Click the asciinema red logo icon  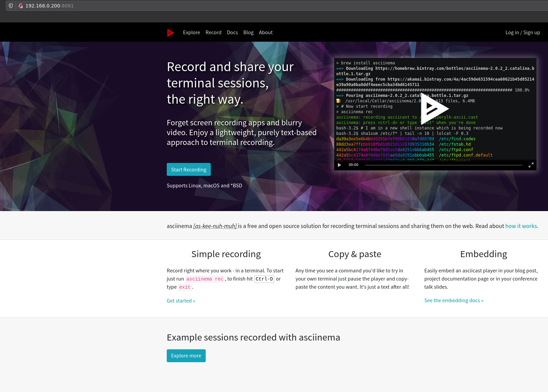(x=170, y=33)
